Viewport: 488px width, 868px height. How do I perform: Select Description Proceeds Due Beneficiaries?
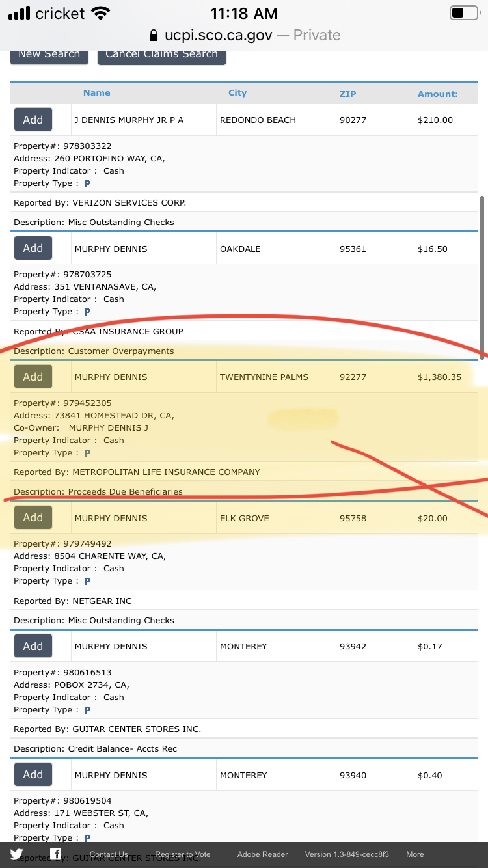pos(98,491)
